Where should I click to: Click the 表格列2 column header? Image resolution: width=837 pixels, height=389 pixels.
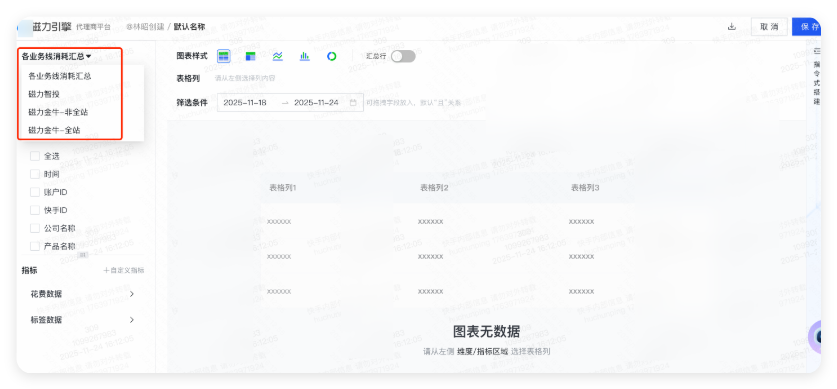tap(434, 188)
